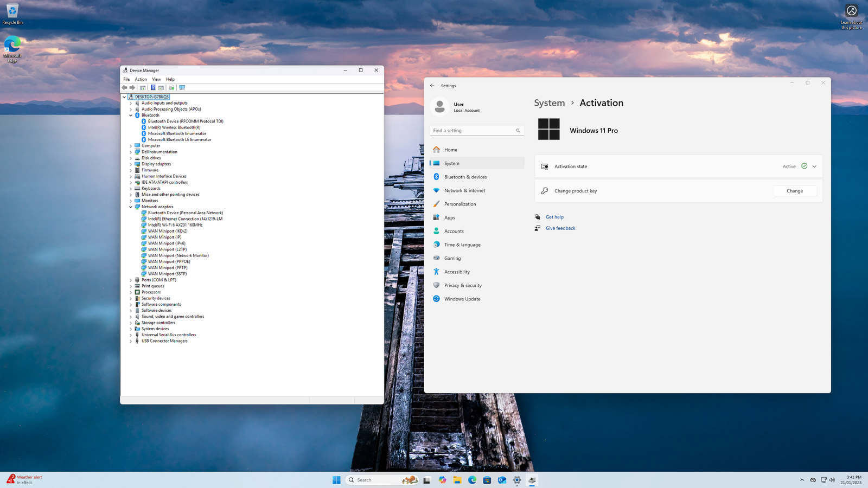
Task: Expand the Display adapters category
Action: coord(131,164)
